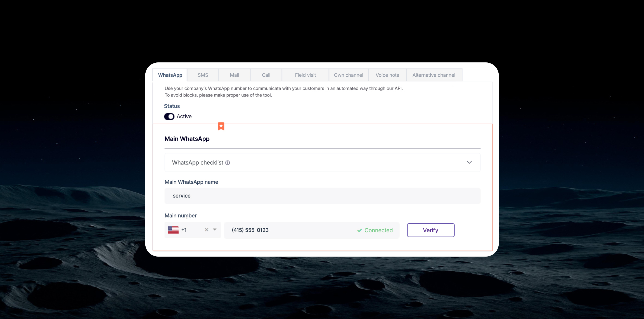Select the Own channel tab
The height and width of the screenshot is (319, 644).
click(348, 75)
